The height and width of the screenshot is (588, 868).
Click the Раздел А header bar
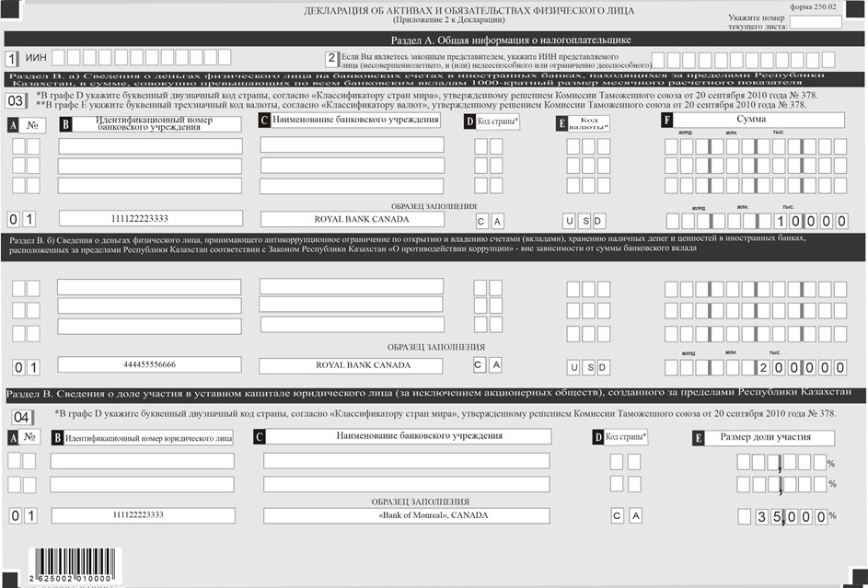point(434,39)
